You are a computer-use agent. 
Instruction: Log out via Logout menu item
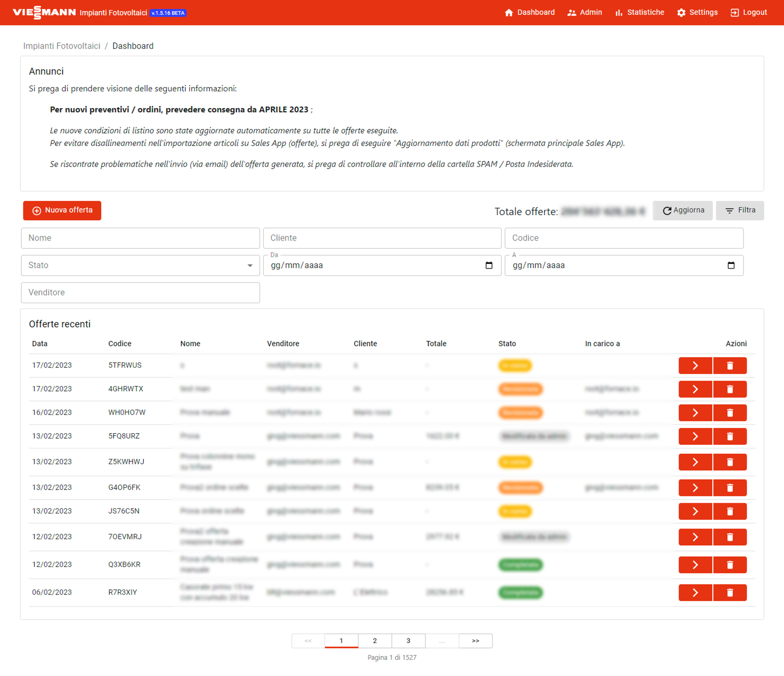[x=748, y=12]
